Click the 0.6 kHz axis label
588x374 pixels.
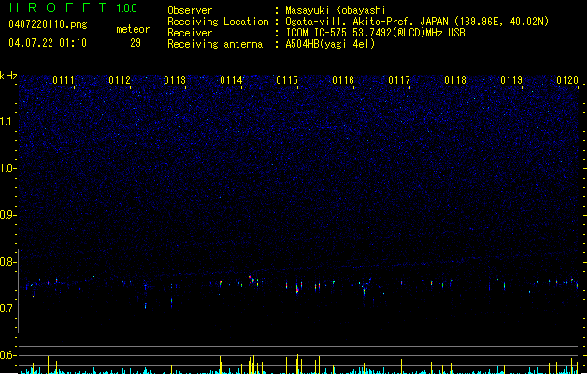point(7,355)
